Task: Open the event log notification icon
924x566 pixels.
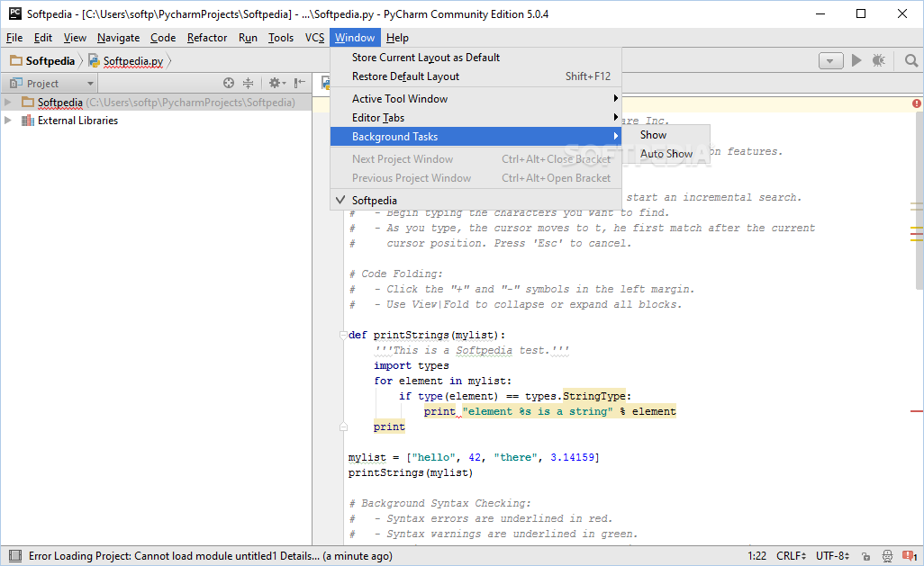Action: coord(910,555)
